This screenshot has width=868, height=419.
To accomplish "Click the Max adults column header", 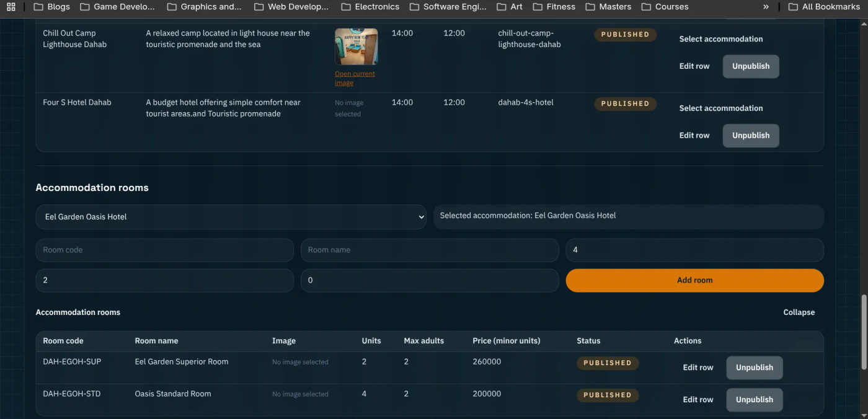I will (x=423, y=341).
